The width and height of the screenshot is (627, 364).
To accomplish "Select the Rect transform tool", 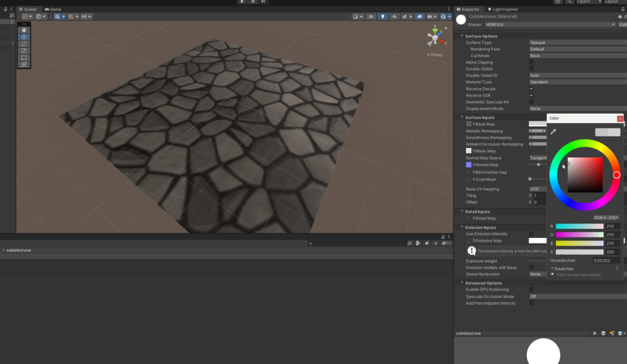I will [x=24, y=58].
